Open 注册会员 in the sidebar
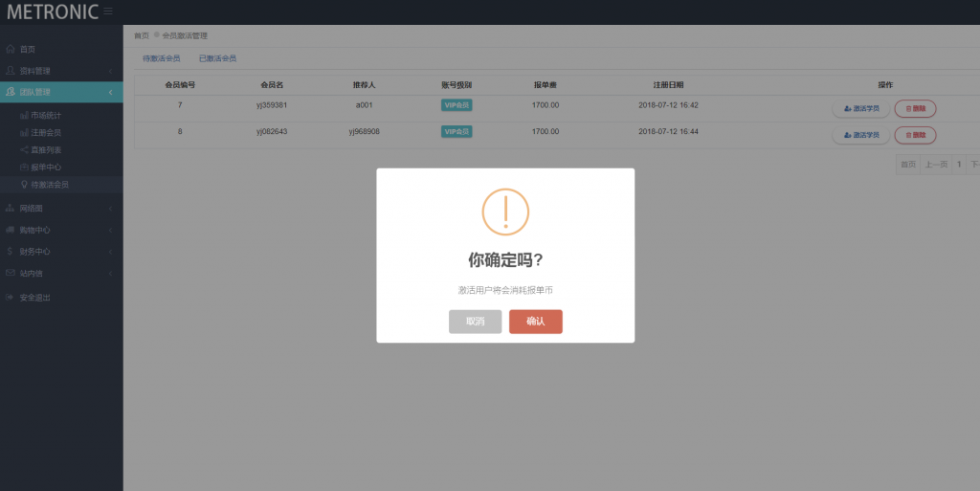The image size is (980, 491). 46,132
